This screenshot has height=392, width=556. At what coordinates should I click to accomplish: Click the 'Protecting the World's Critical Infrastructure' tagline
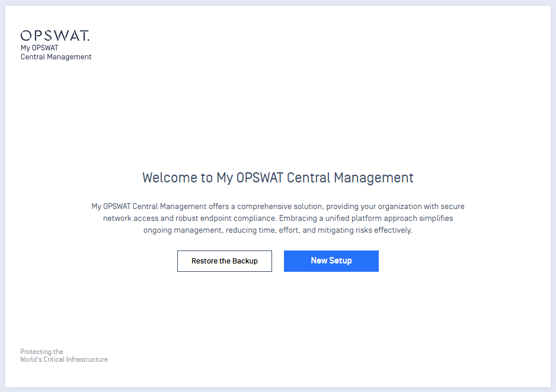[64, 355]
